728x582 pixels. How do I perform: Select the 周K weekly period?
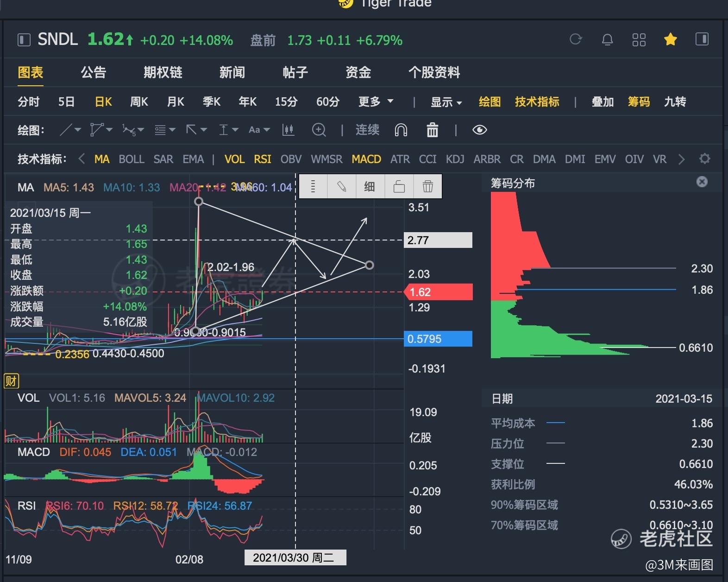pyautogui.click(x=139, y=102)
